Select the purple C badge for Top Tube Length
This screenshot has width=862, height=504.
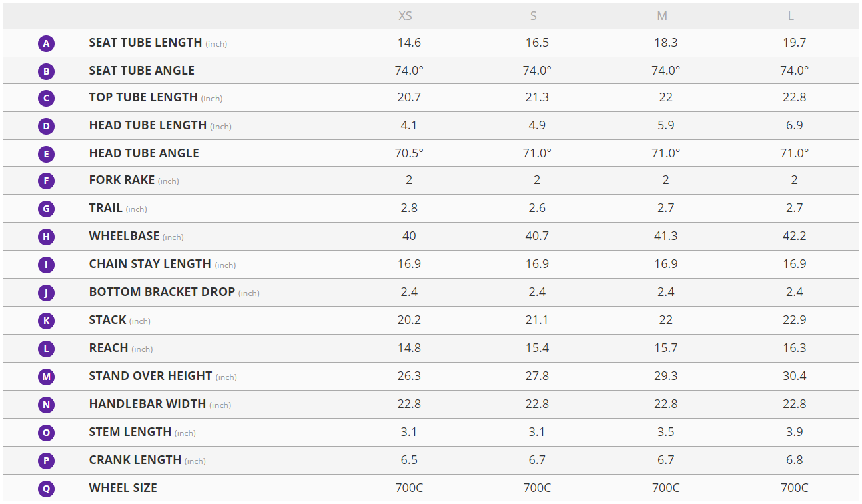tap(46, 99)
